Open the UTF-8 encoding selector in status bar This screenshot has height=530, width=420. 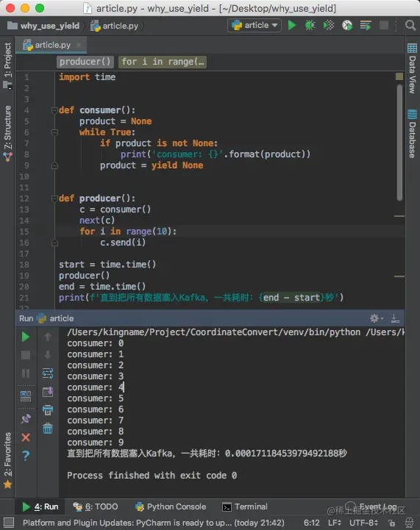363,523
